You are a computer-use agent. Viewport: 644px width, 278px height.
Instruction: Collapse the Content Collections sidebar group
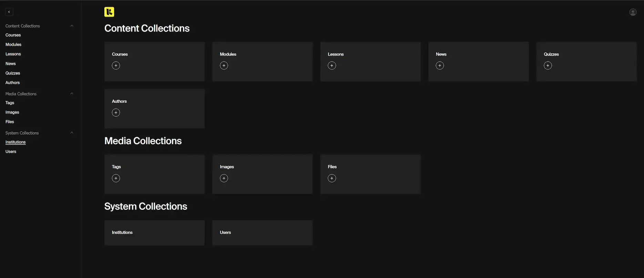(x=71, y=25)
